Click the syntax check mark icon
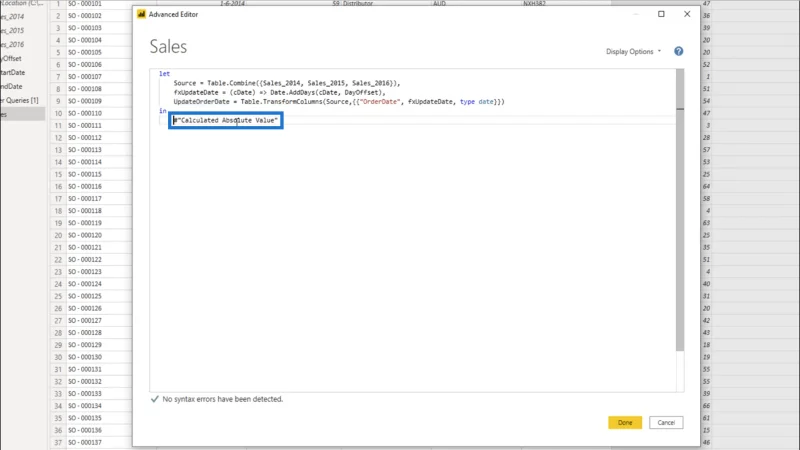The height and width of the screenshot is (450, 800). point(155,399)
